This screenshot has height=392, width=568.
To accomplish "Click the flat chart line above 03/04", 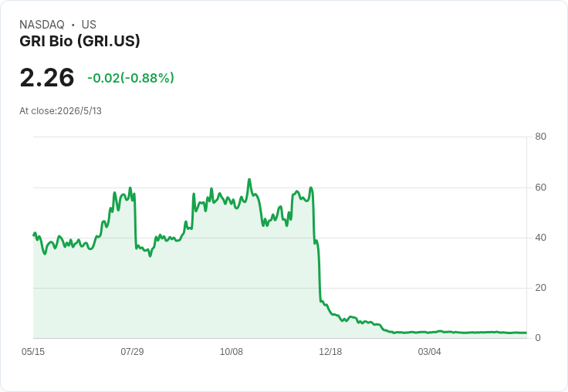I will point(429,333).
